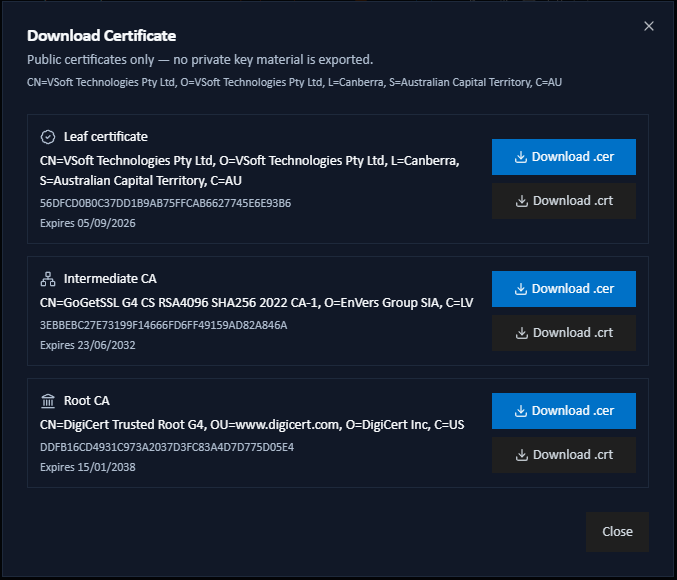Click 'Expires 23/06/2032' text
Viewport: 677px width, 580px height.
(88, 345)
